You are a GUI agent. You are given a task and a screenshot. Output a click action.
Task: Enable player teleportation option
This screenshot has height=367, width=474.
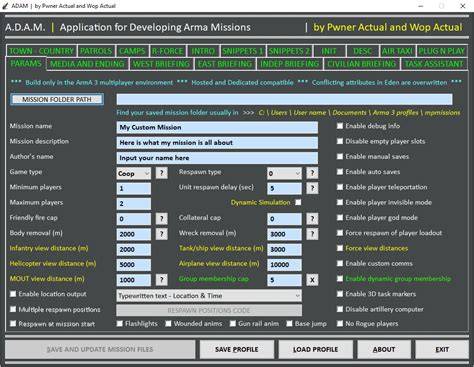pos(340,187)
